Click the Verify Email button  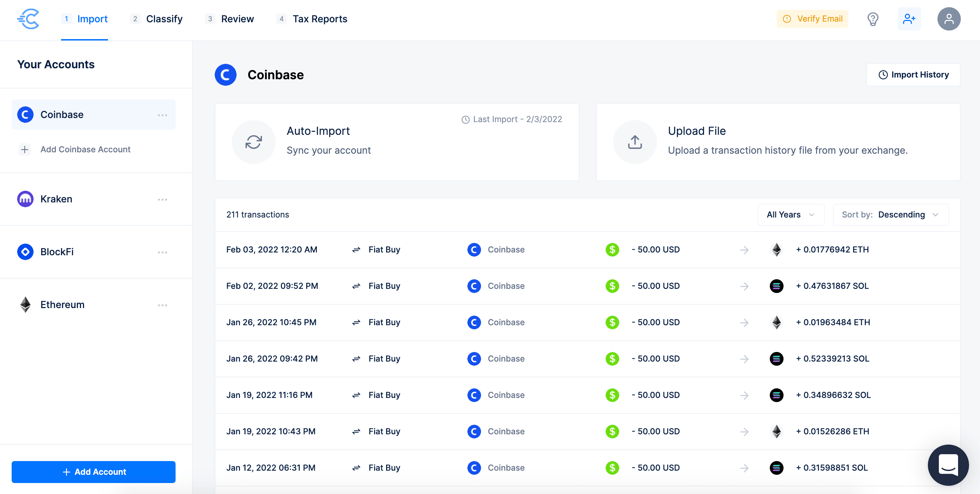(812, 19)
